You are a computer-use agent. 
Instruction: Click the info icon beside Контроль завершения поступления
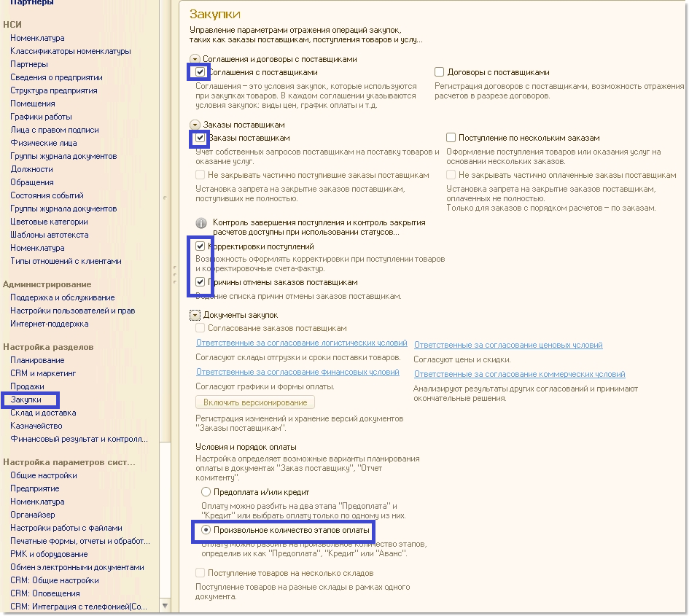200,223
